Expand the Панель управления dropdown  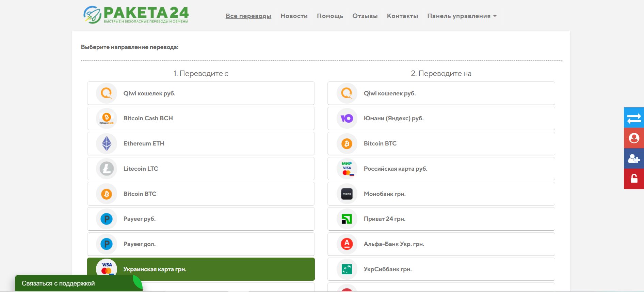(462, 16)
